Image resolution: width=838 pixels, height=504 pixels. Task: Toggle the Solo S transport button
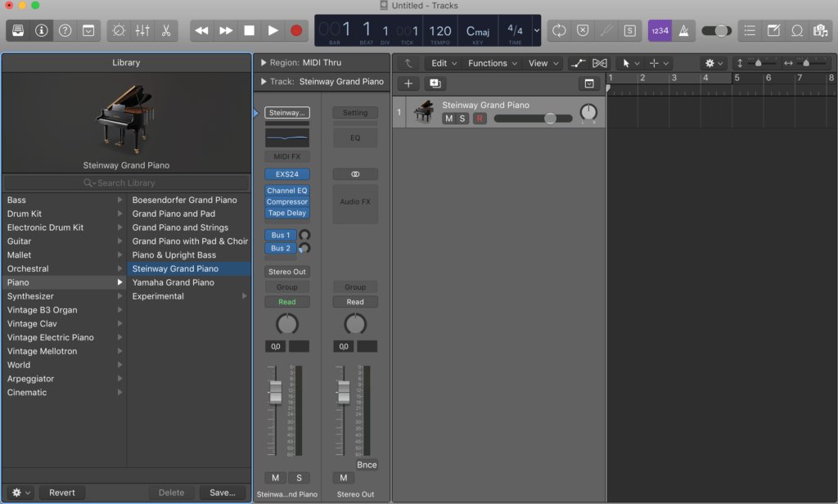click(630, 30)
